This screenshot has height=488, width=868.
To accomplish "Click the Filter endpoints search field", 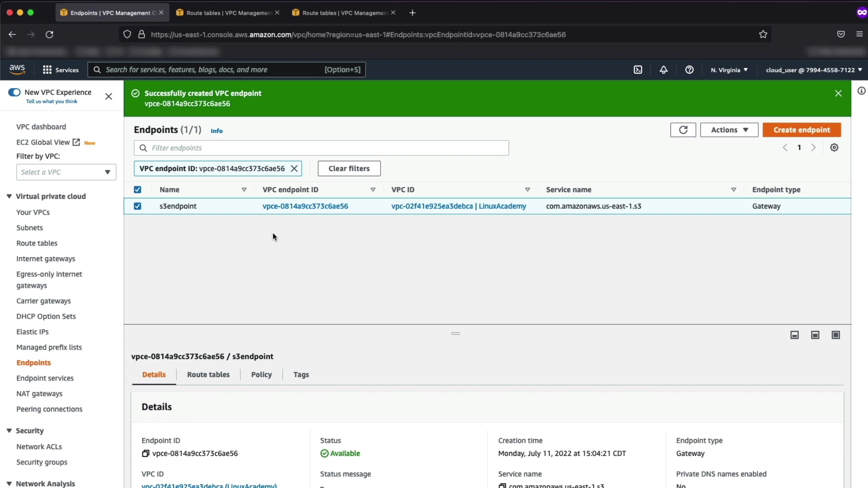I will point(321,148).
